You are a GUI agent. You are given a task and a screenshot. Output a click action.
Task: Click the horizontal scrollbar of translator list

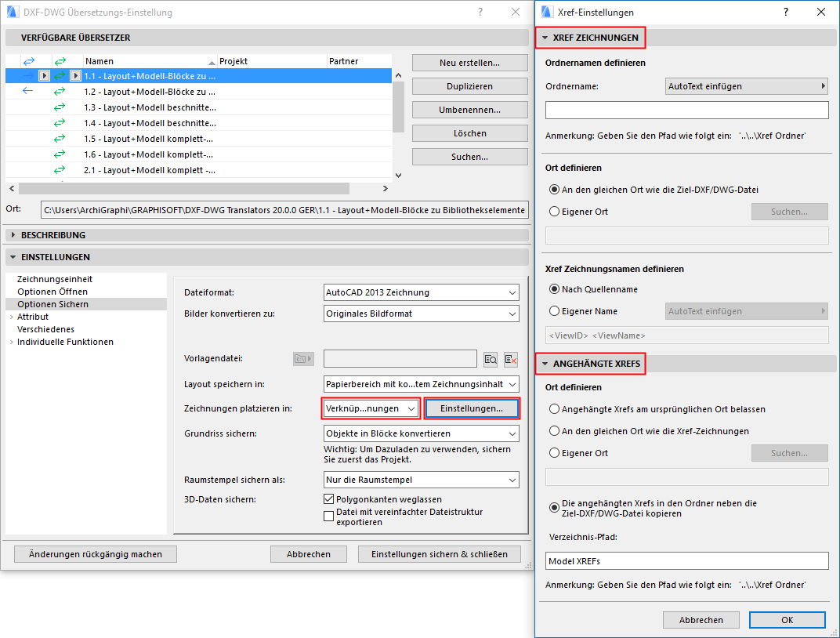[x=183, y=189]
